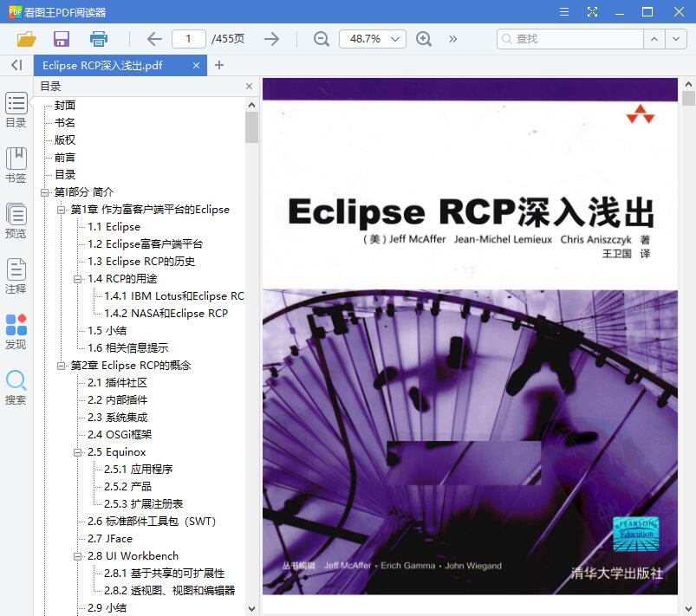Open outline entry 1.3 Eclipse RCP的历史
Screen dimensions: 696x616
click(141, 262)
